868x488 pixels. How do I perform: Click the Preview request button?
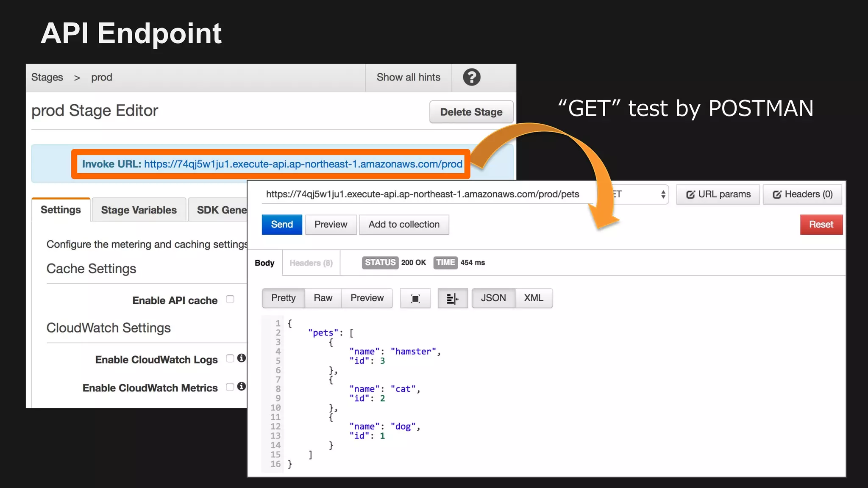pyautogui.click(x=331, y=225)
